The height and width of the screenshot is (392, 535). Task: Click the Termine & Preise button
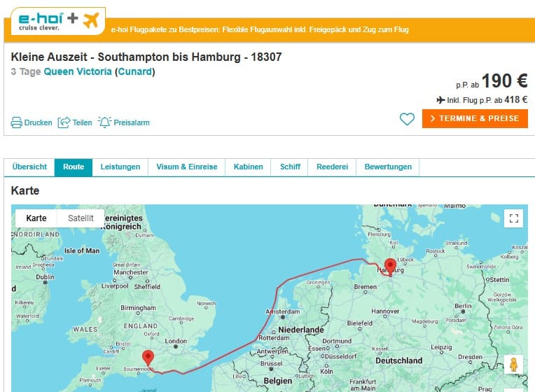coord(475,118)
